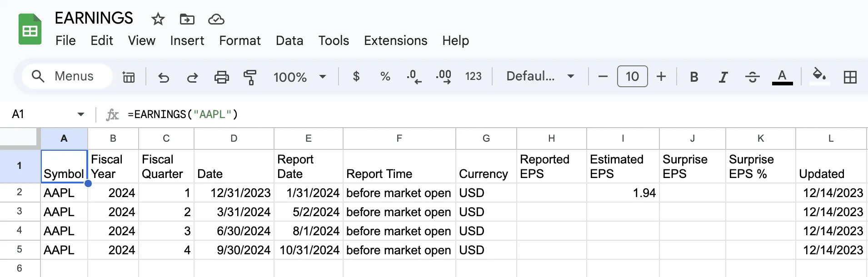The width and height of the screenshot is (868, 277).
Task: Open the Extensions menu
Action: [x=395, y=40]
